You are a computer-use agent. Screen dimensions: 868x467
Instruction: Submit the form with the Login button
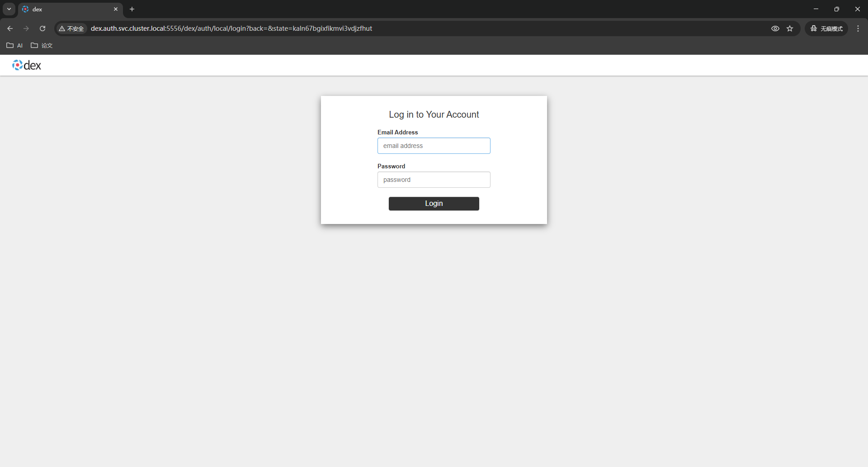tap(434, 204)
